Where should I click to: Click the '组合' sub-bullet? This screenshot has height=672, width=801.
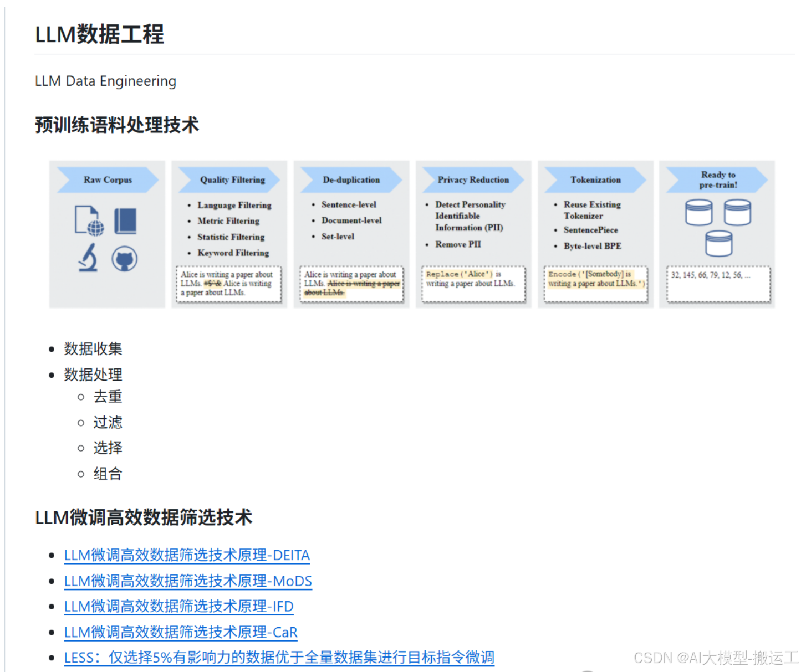click(108, 474)
